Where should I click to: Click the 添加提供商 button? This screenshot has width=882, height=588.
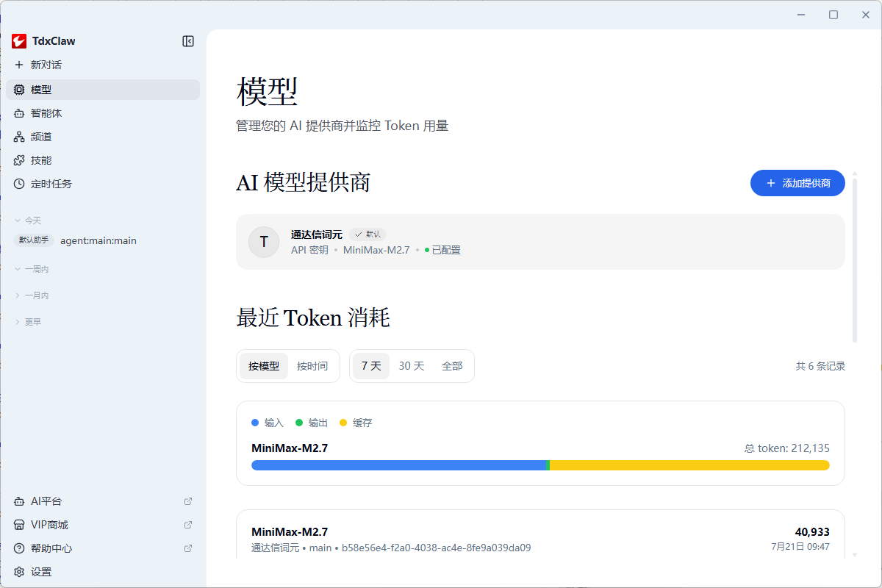[797, 183]
